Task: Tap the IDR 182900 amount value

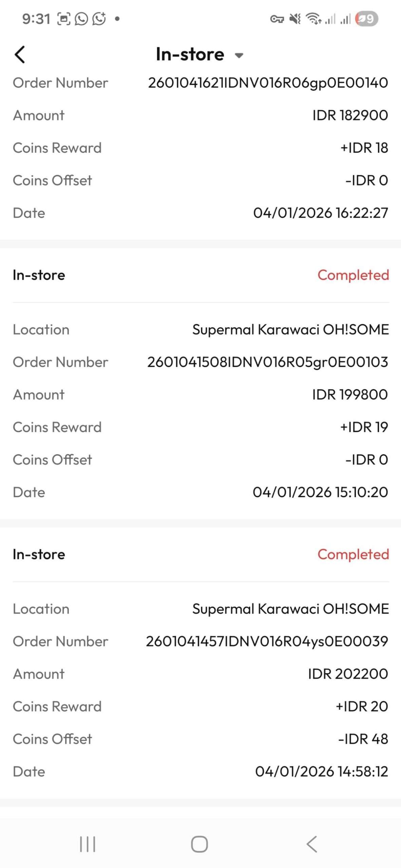Action: click(350, 115)
